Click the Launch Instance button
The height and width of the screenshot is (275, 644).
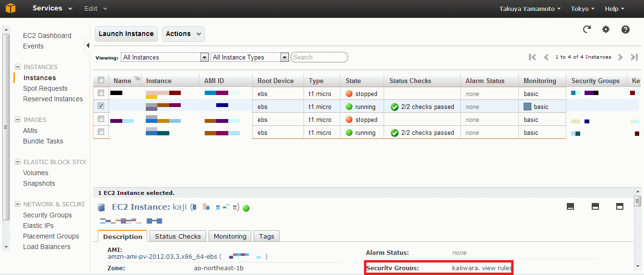pos(126,34)
